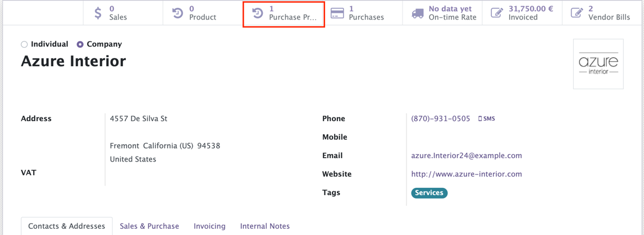Open the 0 Sales stat button

123,13
